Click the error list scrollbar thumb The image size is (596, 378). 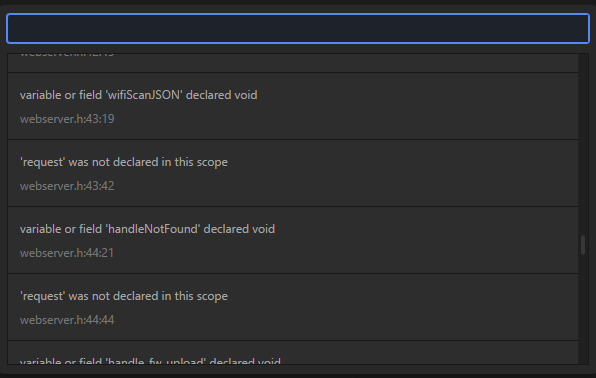pyautogui.click(x=583, y=245)
